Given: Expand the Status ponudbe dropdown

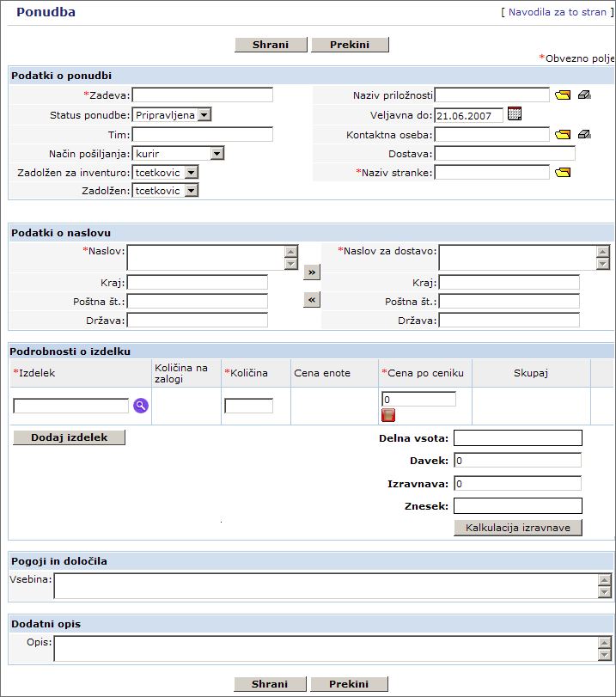Looking at the screenshot, I should click(x=204, y=114).
